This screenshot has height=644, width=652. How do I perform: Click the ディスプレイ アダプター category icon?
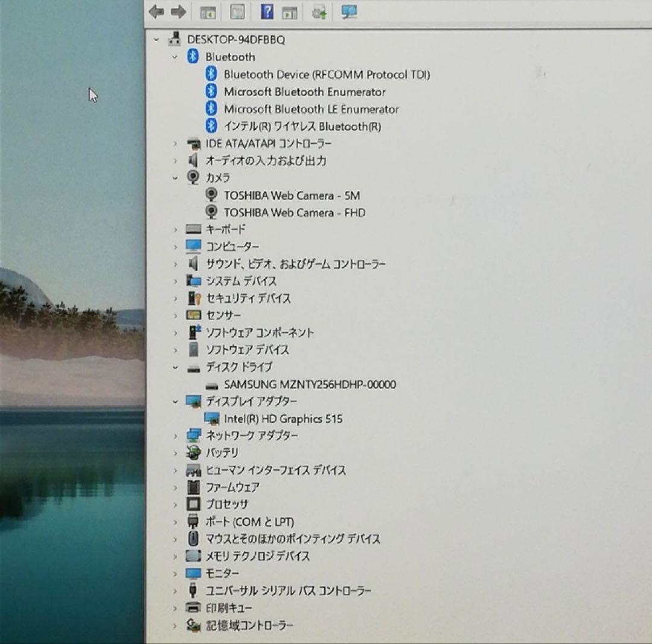click(x=193, y=401)
